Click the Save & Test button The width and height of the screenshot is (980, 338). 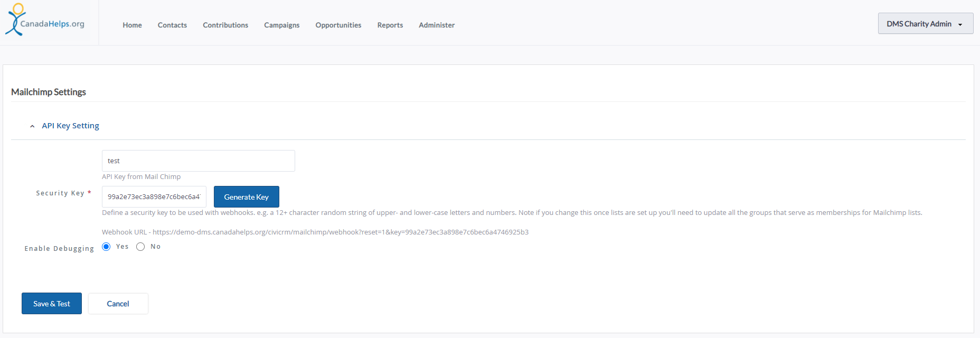click(52, 304)
